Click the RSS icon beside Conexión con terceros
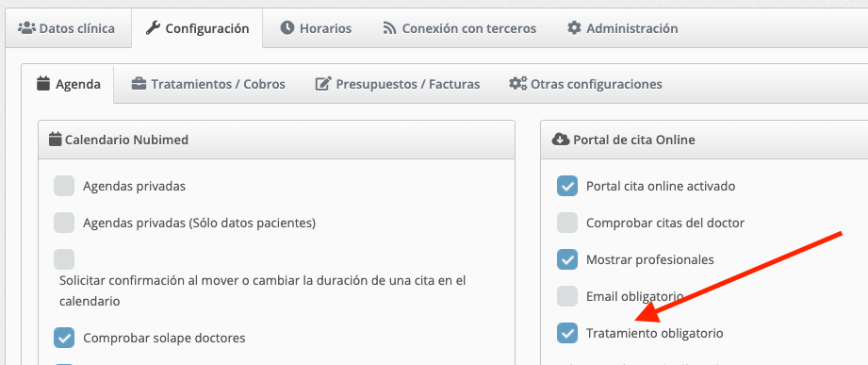The width and height of the screenshot is (868, 365). click(x=390, y=28)
